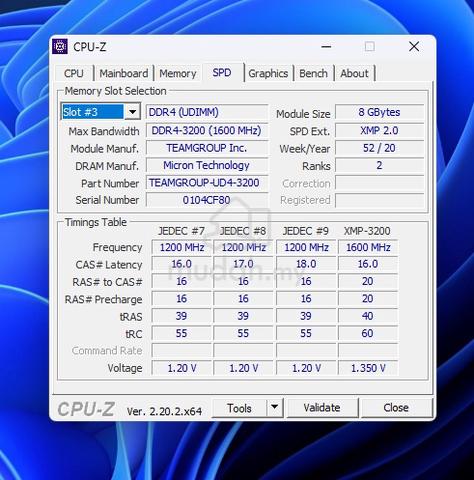This screenshot has height=480, width=474.
Task: Click the empty Correction field
Action: point(380,183)
